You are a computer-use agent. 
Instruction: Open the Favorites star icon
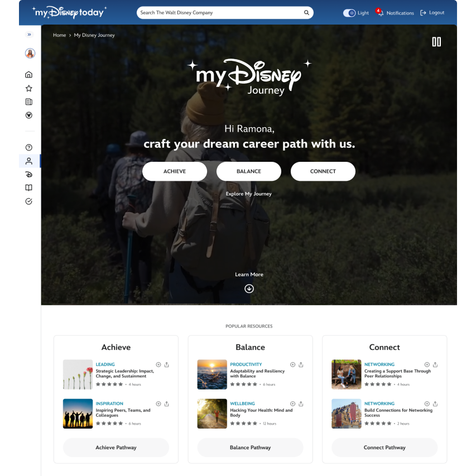tap(29, 88)
